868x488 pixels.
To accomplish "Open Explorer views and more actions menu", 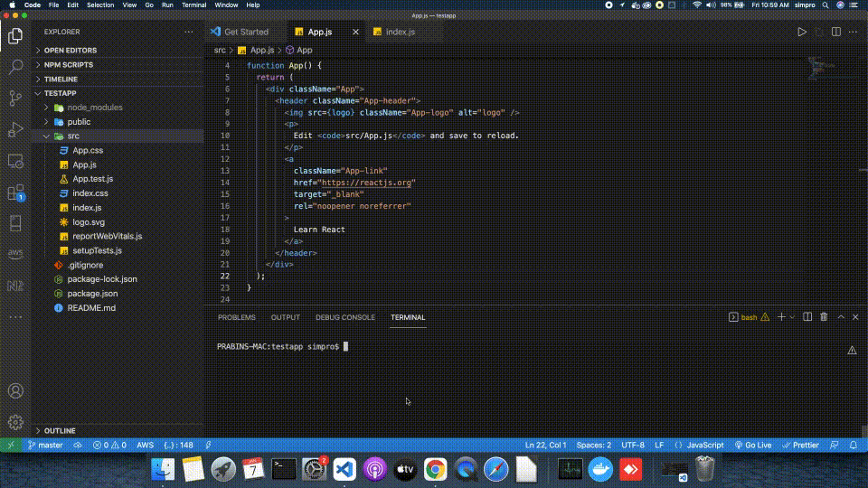I will 189,33.
